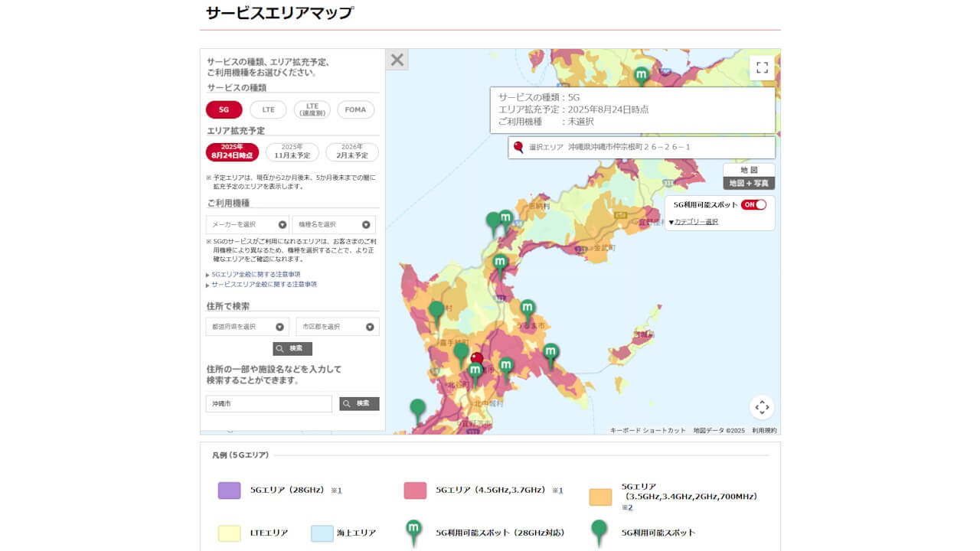Click the search field containing 沖縄市
The image size is (980, 551).
tap(269, 403)
